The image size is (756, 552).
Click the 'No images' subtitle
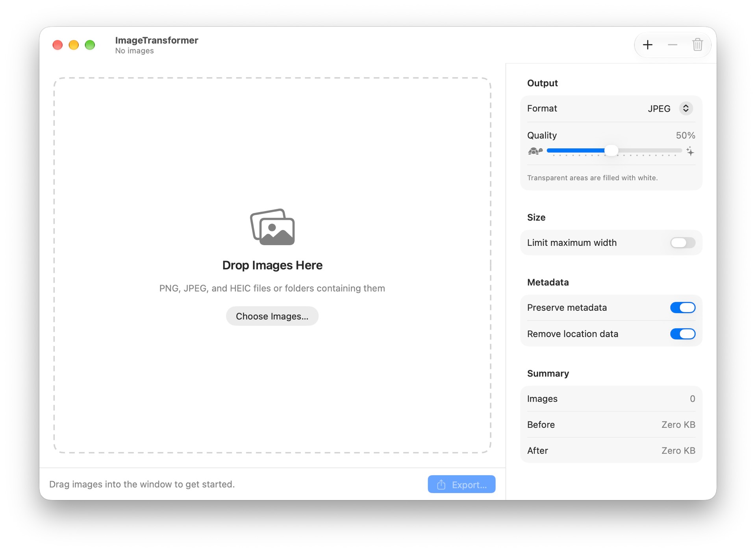(x=134, y=51)
